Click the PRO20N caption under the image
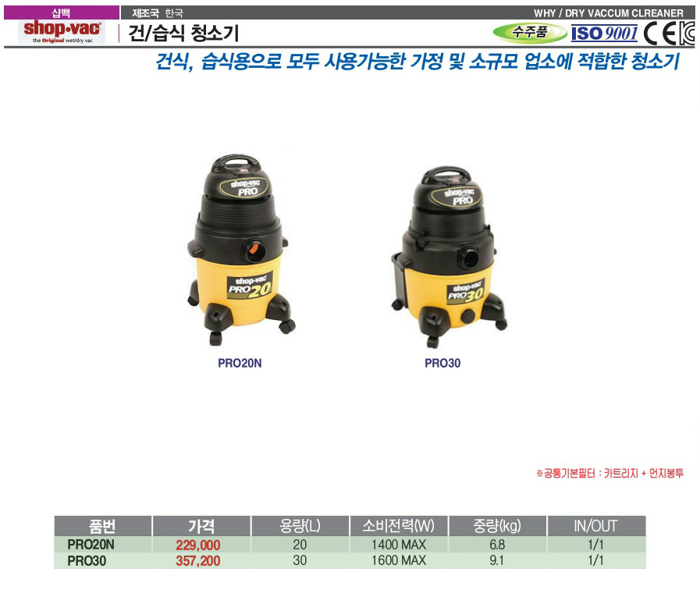The height and width of the screenshot is (604, 700). click(x=240, y=363)
